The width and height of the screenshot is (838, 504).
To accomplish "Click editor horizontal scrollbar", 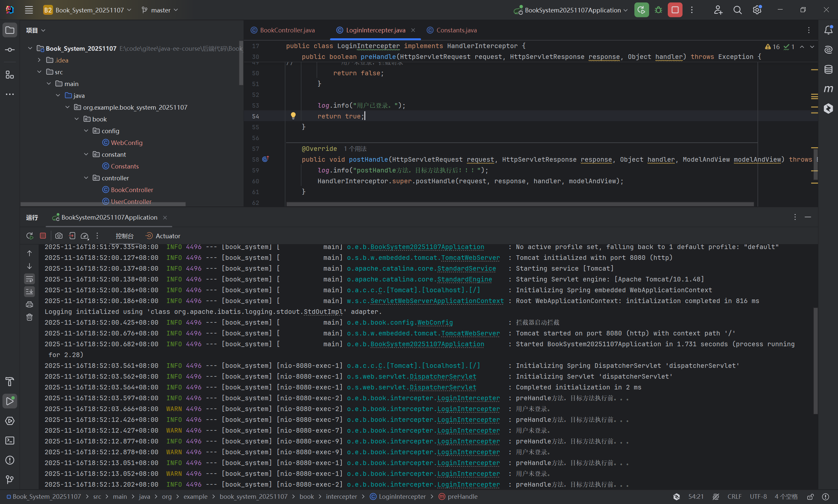I will [x=520, y=204].
